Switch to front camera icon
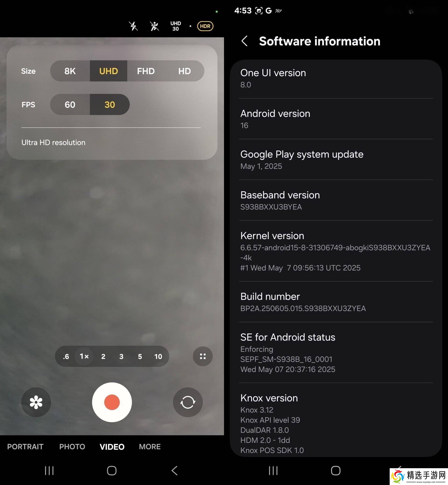Viewport: 448px width, 485px height. 188,402
